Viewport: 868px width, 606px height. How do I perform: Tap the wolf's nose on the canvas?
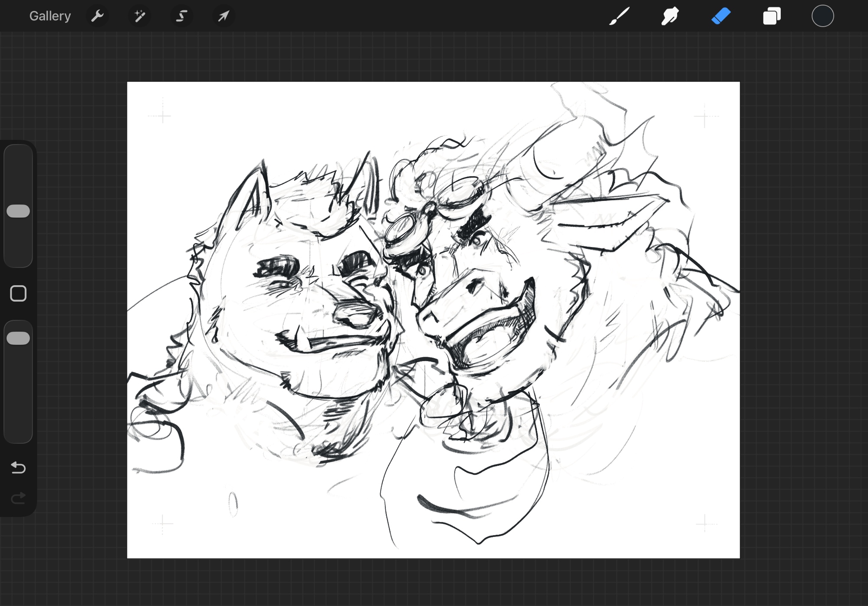tap(357, 315)
